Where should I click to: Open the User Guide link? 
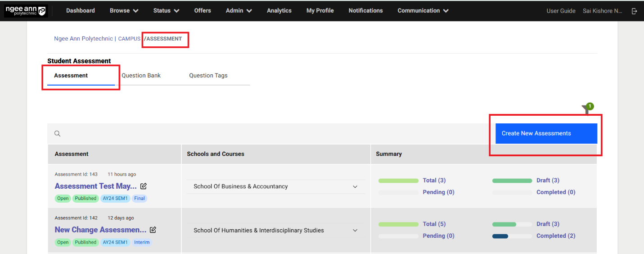coord(561,11)
